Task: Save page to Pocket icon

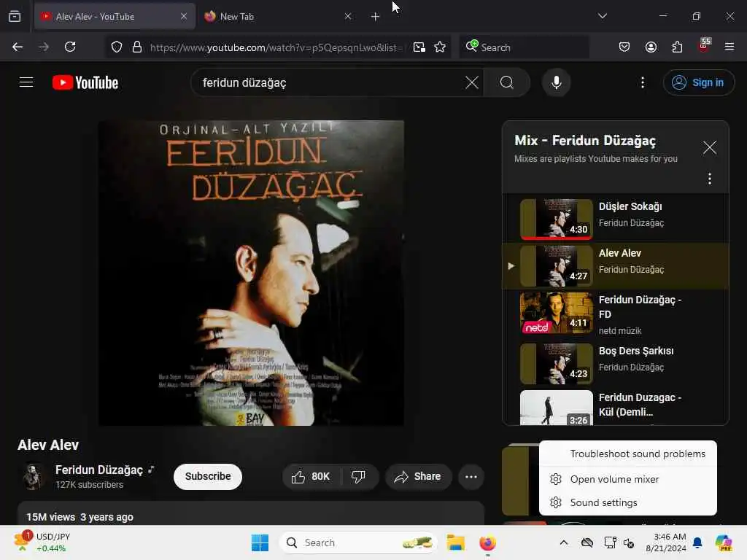Action: point(624,47)
